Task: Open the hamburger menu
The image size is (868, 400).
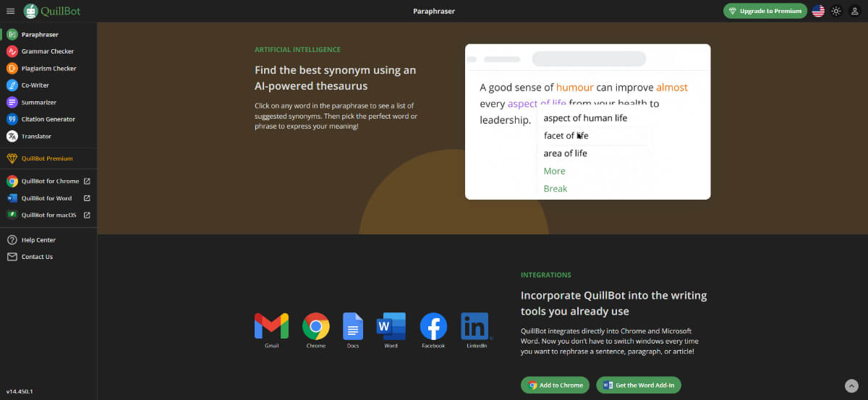Action: point(10,11)
